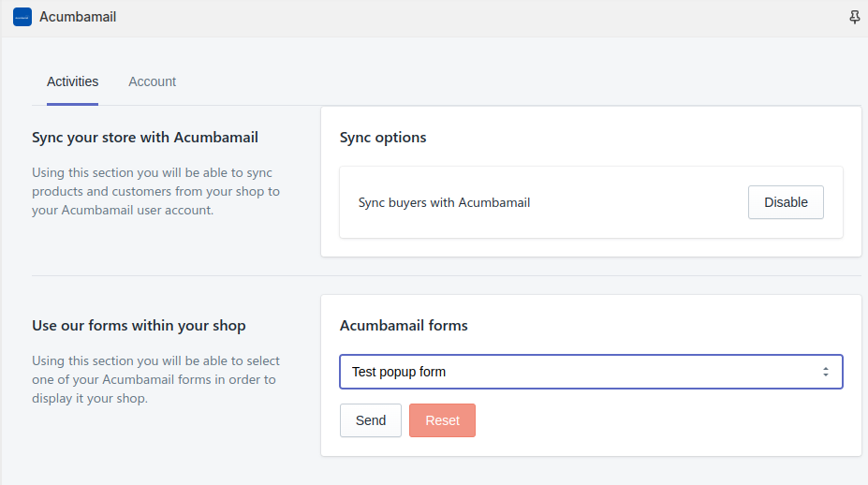Open the Acumbamail forms dropdown
This screenshot has height=485, width=868.
click(591, 372)
